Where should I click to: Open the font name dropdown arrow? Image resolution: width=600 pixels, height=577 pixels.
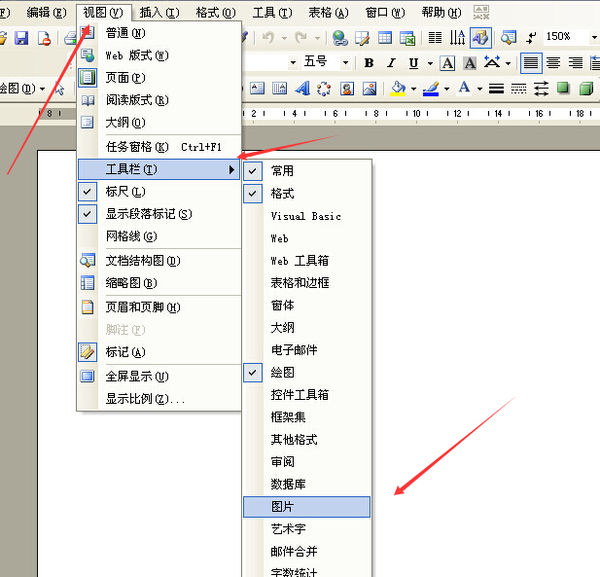(x=293, y=62)
